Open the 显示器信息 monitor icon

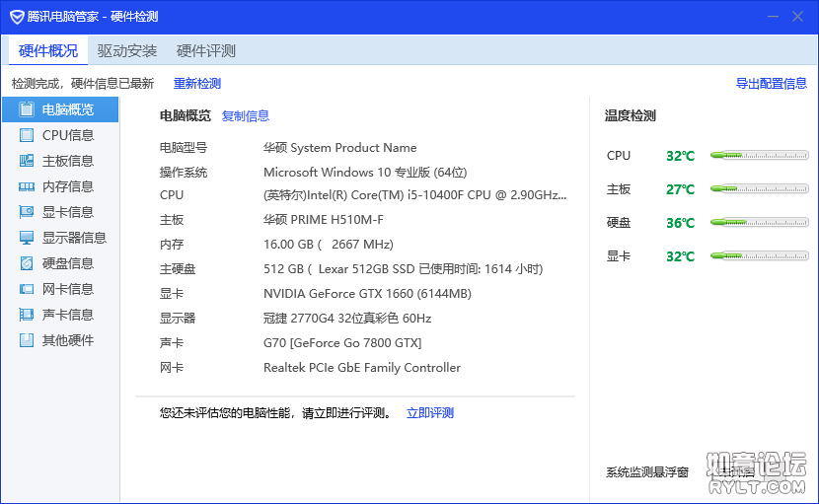click(26, 238)
